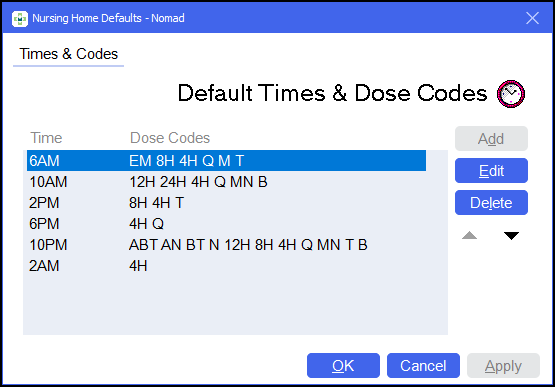Click the Time column header
The image size is (555, 387).
46,138
